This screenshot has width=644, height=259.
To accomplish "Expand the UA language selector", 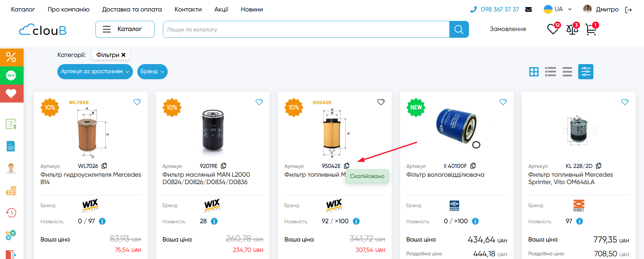I will tap(558, 9).
